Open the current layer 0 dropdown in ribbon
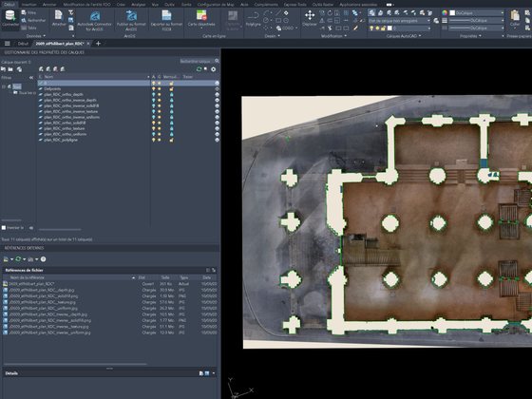This screenshot has height=399, width=532. (428, 28)
